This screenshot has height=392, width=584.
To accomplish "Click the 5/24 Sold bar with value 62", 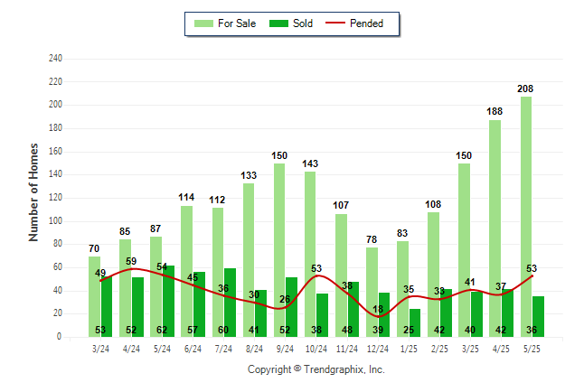I will click(168, 301).
